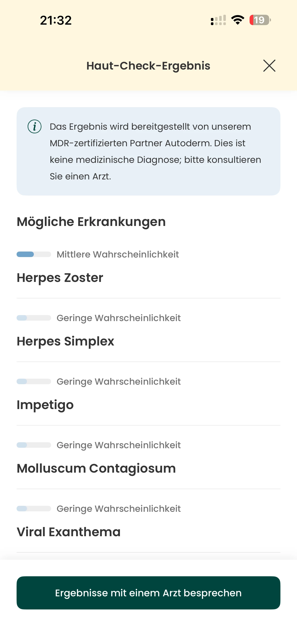Tap the cellular signal indicator
Image resolution: width=297 pixels, height=644 pixels.
(x=218, y=20)
